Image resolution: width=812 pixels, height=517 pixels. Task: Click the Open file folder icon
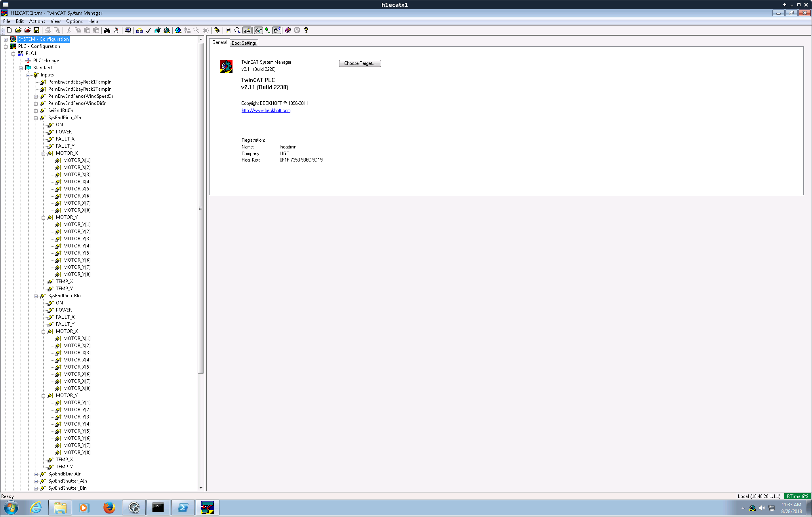click(x=18, y=30)
